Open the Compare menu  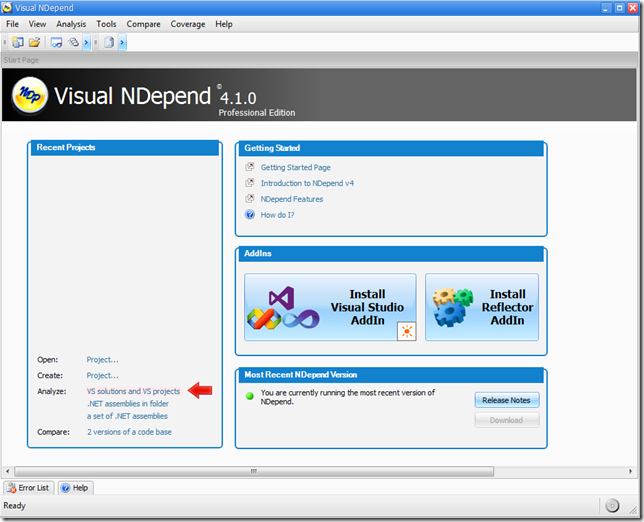[x=143, y=24]
